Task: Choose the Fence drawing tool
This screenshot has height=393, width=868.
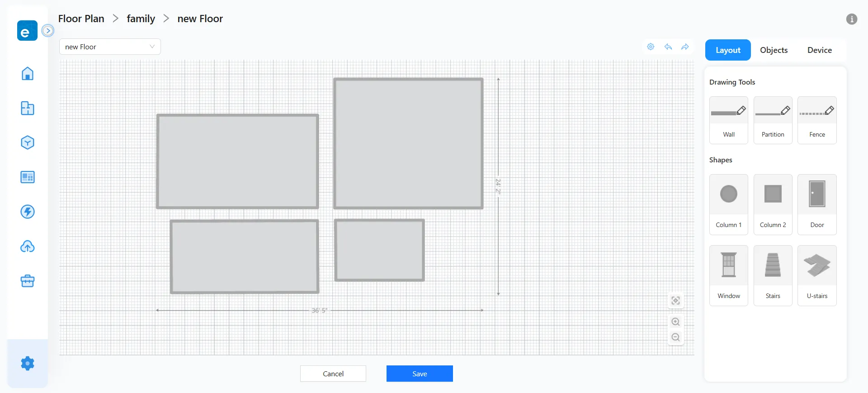Action: coord(817,120)
